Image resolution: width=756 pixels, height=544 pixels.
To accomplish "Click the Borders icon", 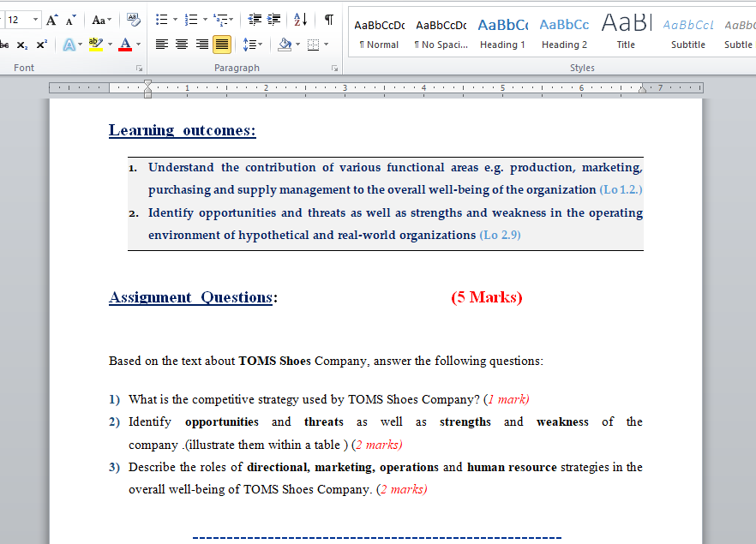I will coord(314,45).
